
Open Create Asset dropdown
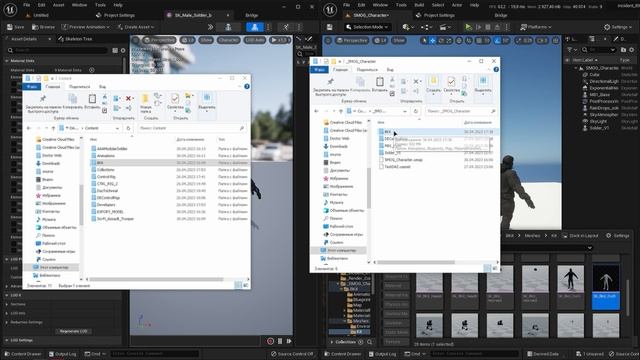click(136, 27)
